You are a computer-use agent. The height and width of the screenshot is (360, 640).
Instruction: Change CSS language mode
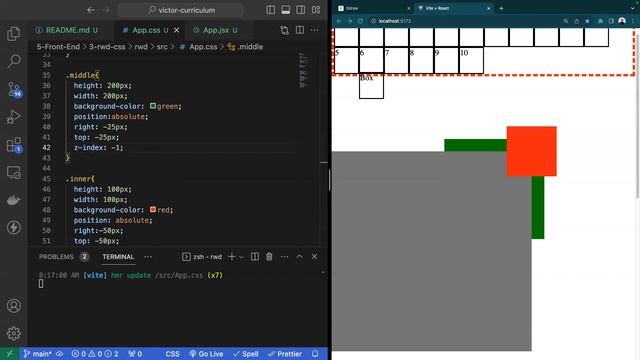[172, 354]
